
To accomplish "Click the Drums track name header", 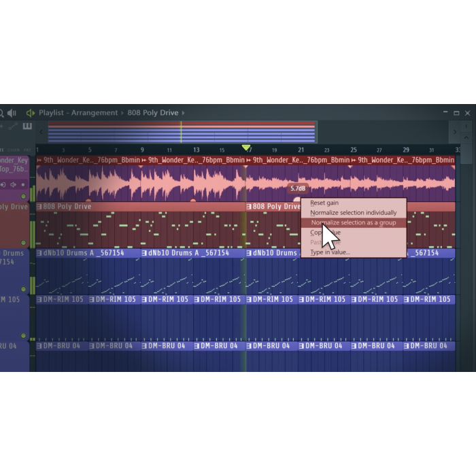I will [12, 257].
